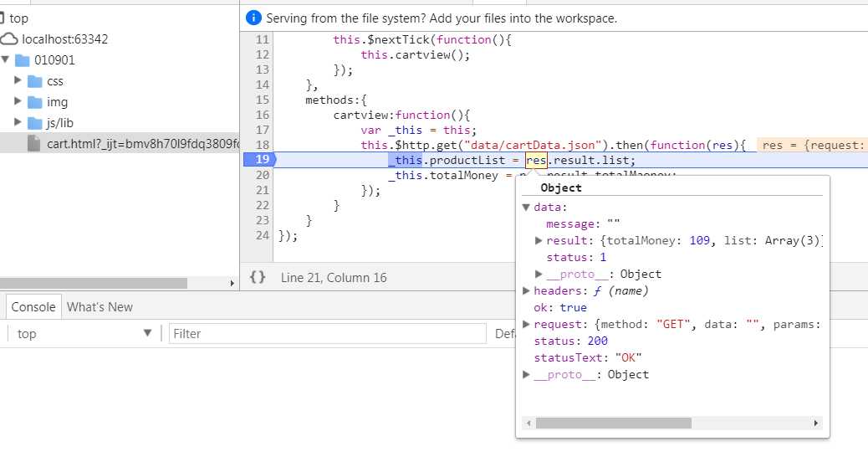Expand the headers property arrow

526,290
